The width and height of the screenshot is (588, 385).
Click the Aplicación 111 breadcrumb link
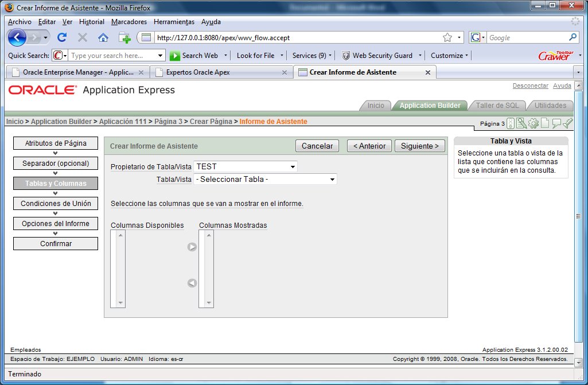click(123, 122)
